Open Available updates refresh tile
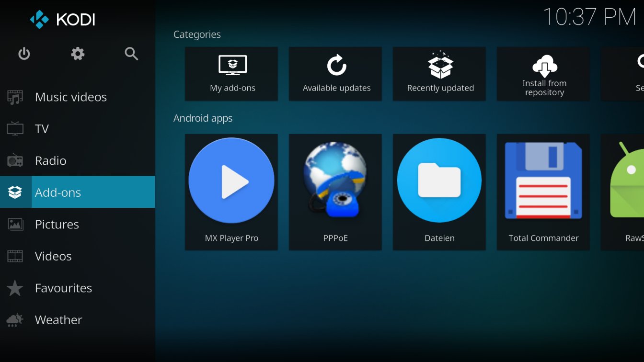644x362 pixels. (335, 74)
